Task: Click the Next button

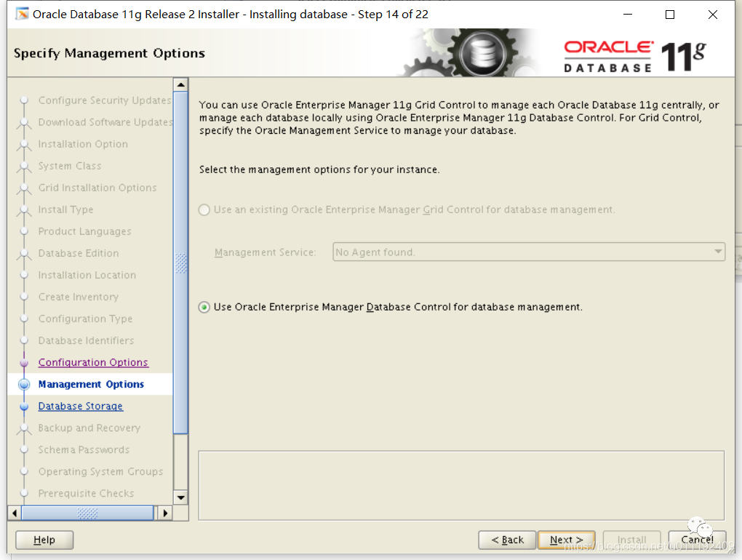Action: tap(566, 540)
